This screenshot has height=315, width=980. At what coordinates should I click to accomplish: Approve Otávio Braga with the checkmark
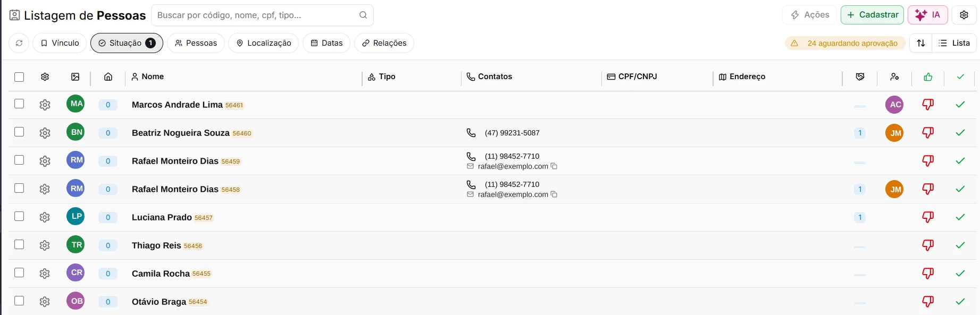point(960,302)
